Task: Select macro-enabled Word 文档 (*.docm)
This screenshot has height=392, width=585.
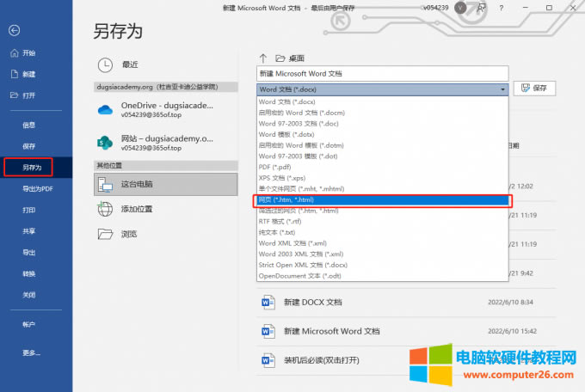Action: coord(383,113)
